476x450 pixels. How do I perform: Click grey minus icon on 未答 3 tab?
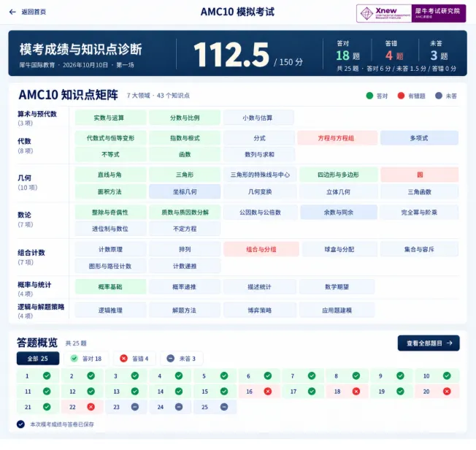pos(171,359)
